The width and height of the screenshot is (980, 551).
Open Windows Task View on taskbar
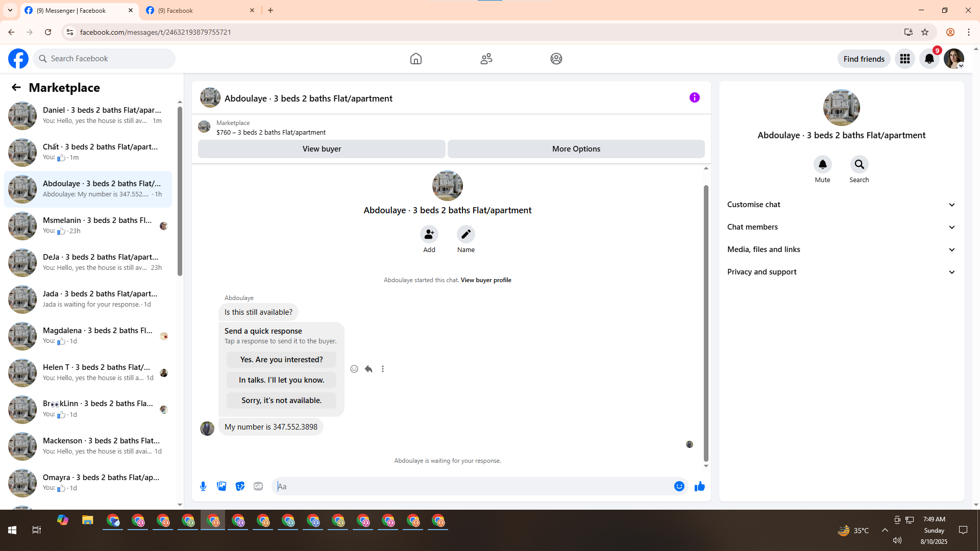tap(36, 530)
